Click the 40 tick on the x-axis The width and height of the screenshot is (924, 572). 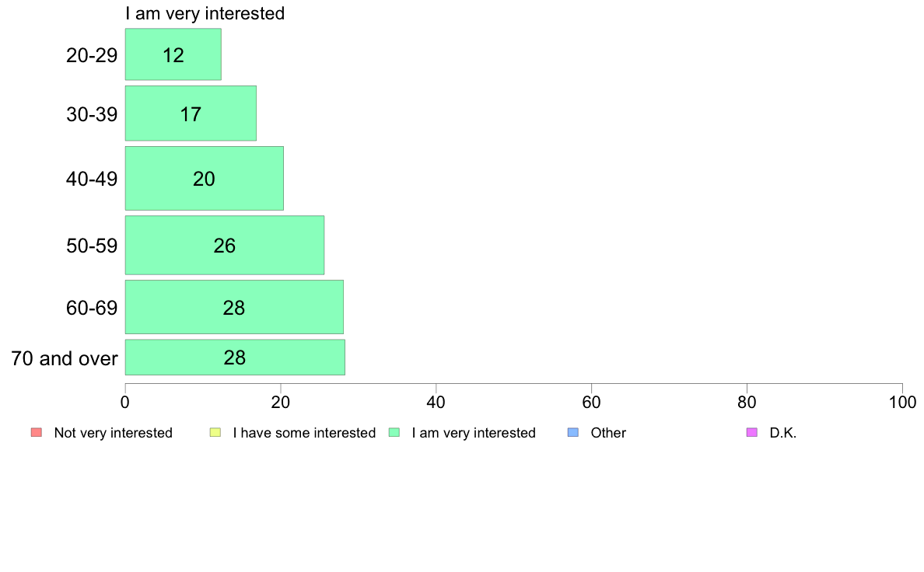[436, 403]
